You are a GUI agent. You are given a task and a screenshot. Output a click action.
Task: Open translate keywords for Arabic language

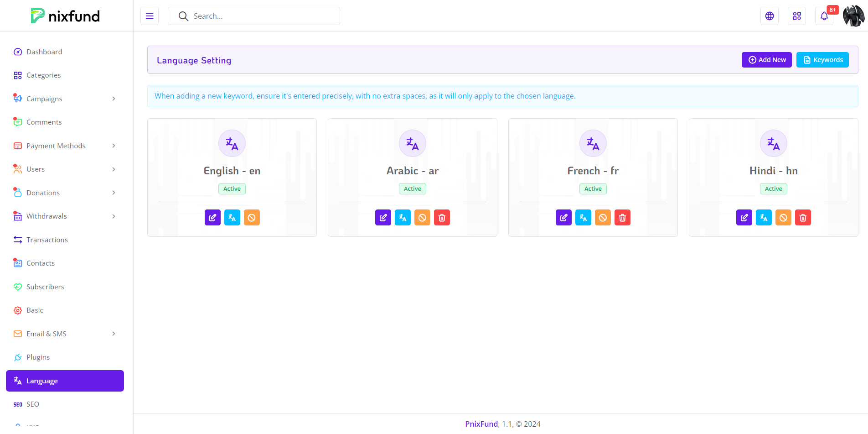403,218
